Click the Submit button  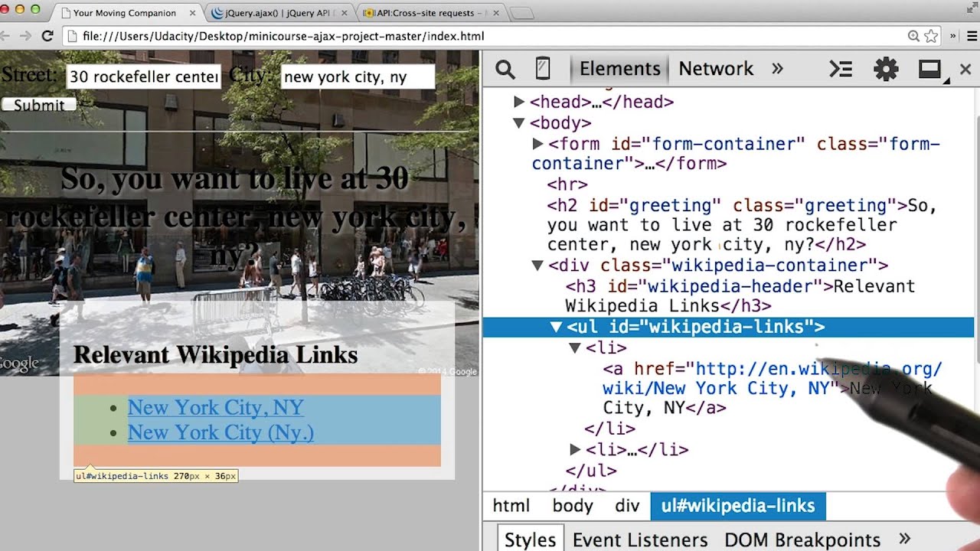tap(38, 105)
